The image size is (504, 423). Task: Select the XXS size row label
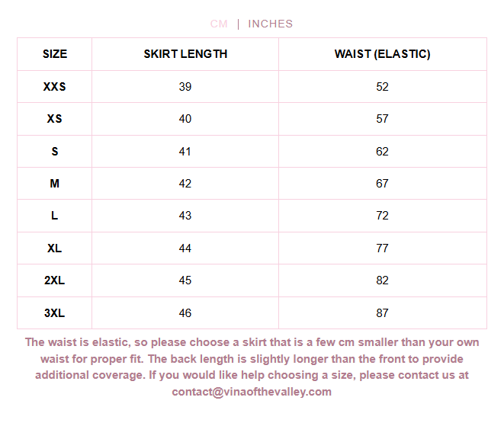click(x=55, y=87)
